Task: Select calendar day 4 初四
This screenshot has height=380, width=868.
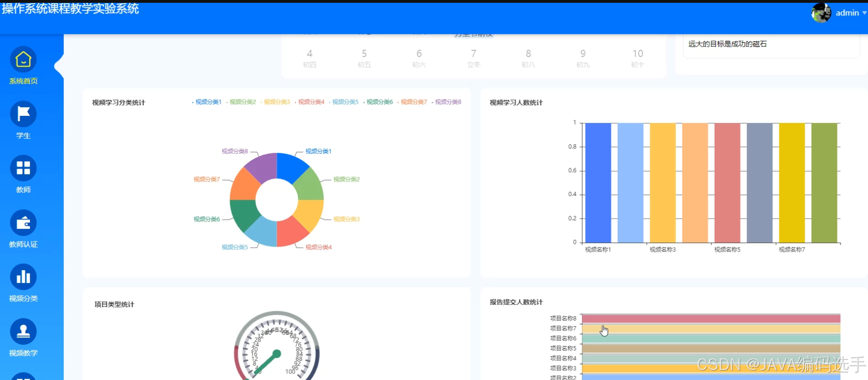Action: 309,58
